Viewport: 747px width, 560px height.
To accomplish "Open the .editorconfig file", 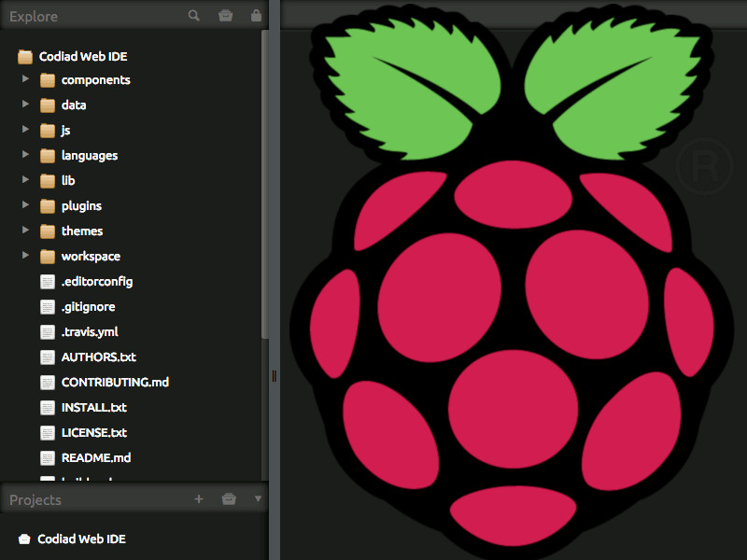I will 97,282.
